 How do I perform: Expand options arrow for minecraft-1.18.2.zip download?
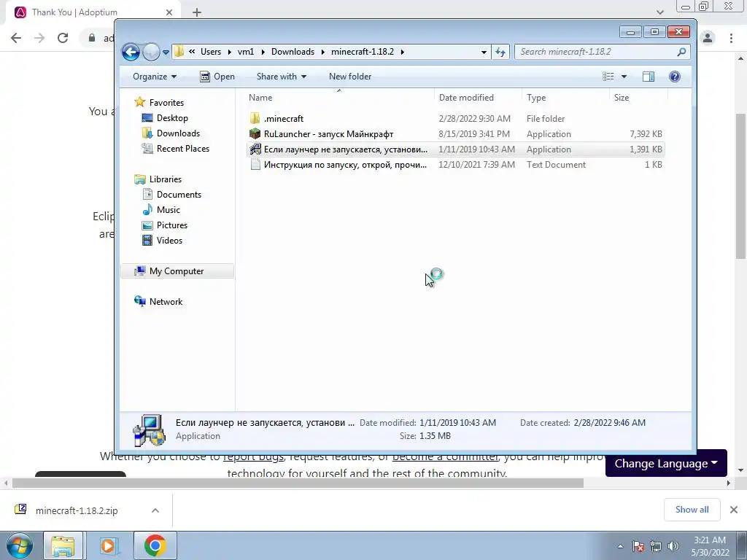tap(155, 510)
